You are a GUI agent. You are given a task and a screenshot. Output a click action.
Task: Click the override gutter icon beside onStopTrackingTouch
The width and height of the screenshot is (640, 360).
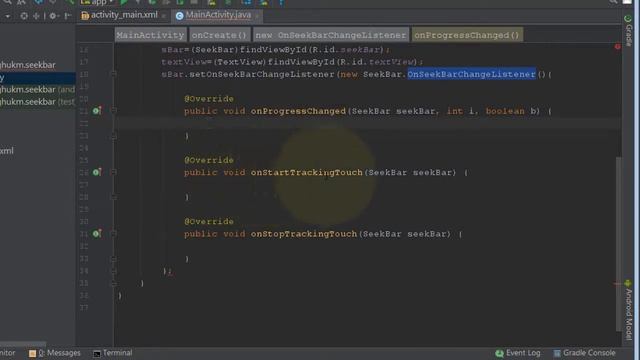(x=96, y=233)
